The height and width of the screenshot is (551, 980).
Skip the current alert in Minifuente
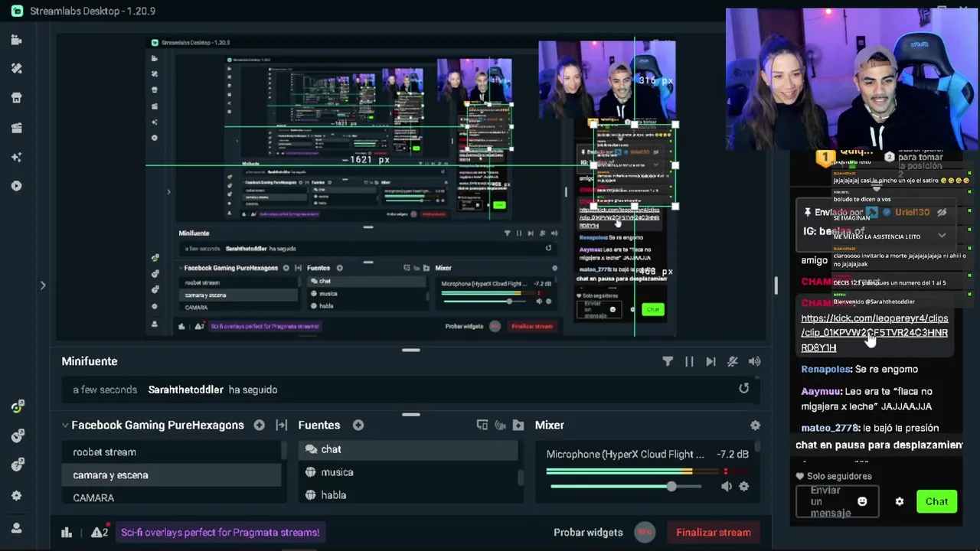point(710,361)
